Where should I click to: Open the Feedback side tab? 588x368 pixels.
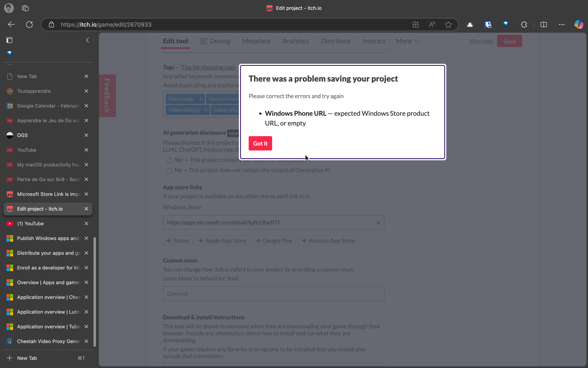[107, 96]
